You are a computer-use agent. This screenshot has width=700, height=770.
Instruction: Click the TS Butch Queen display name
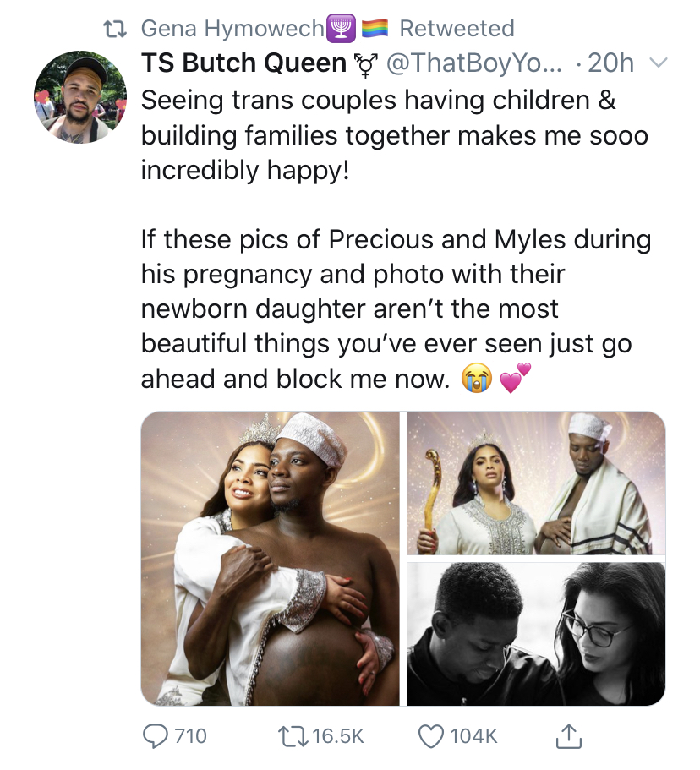pyautogui.click(x=243, y=64)
